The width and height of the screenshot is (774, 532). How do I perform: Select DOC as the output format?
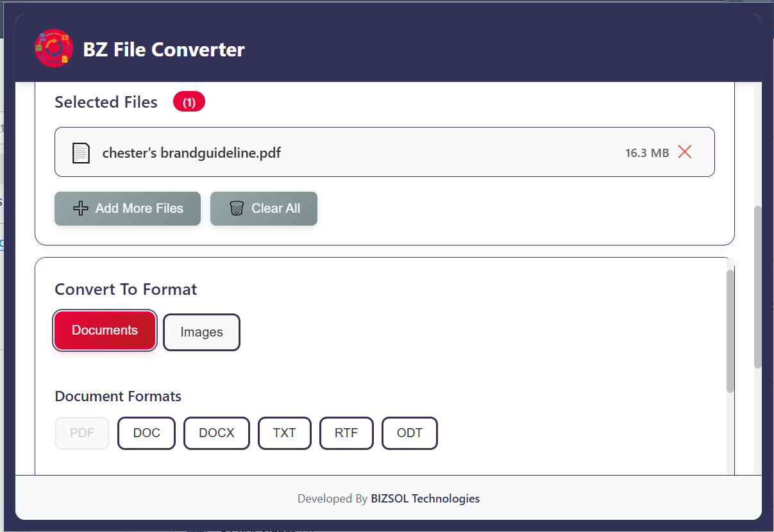point(146,433)
